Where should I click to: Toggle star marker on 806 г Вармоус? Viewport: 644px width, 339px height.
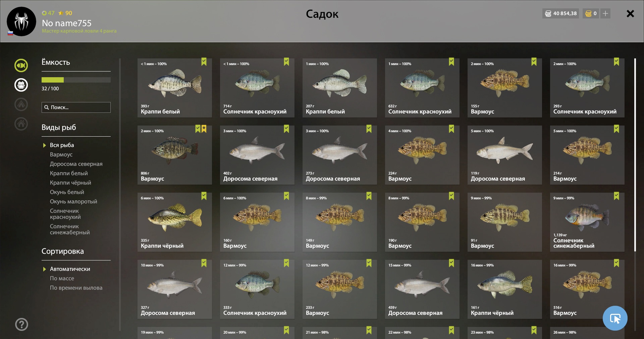pyautogui.click(x=204, y=129)
